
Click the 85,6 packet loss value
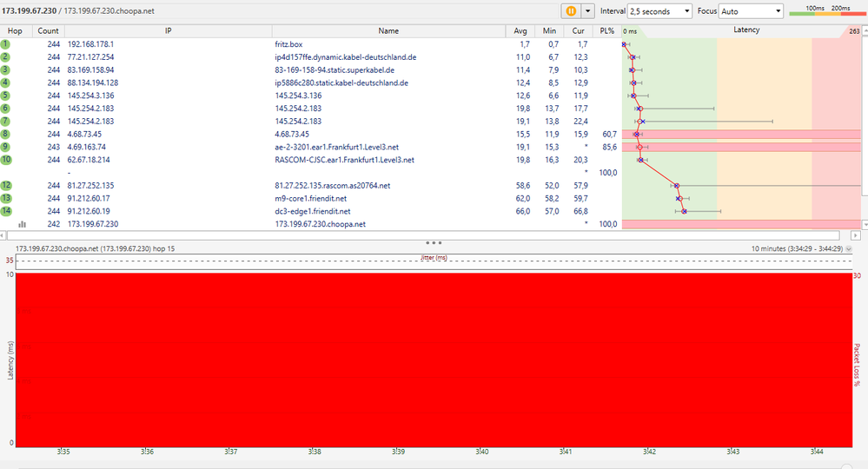[x=609, y=147]
